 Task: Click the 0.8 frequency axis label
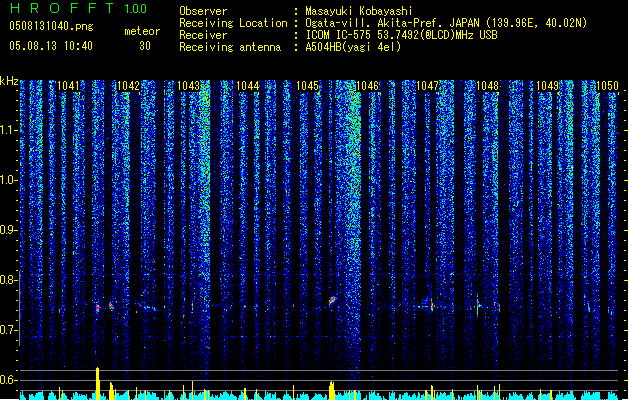click(8, 280)
